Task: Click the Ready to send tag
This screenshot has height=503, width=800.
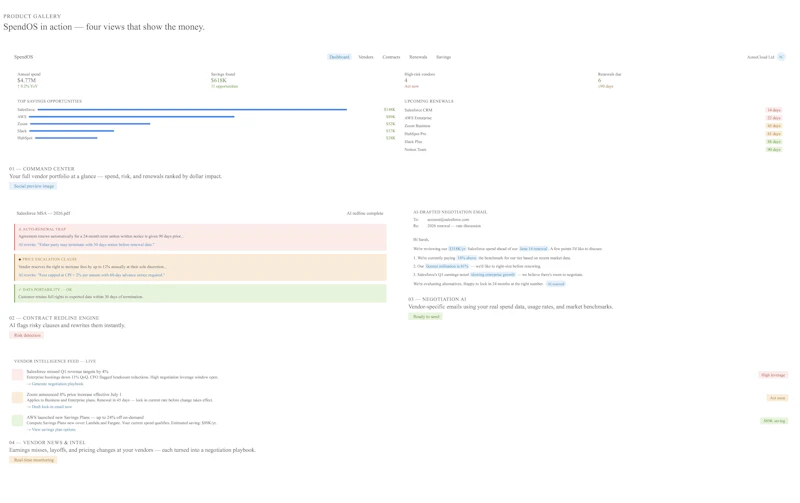Action: tap(426, 317)
